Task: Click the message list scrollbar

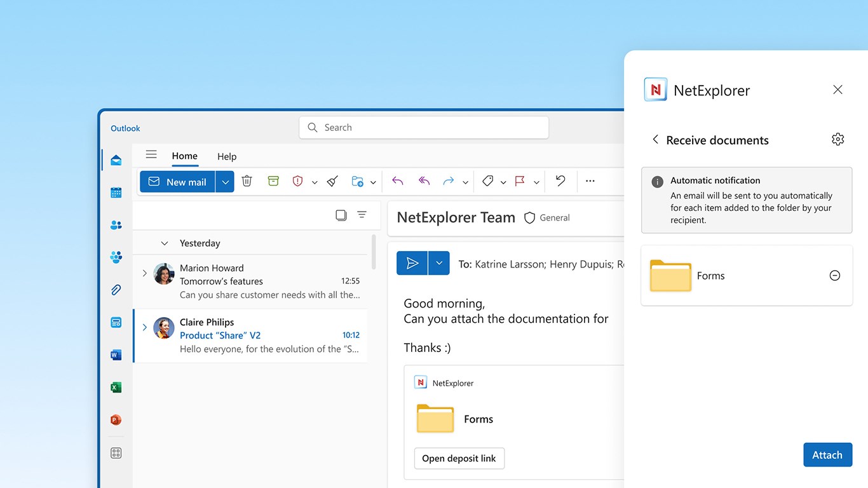Action: click(374, 252)
